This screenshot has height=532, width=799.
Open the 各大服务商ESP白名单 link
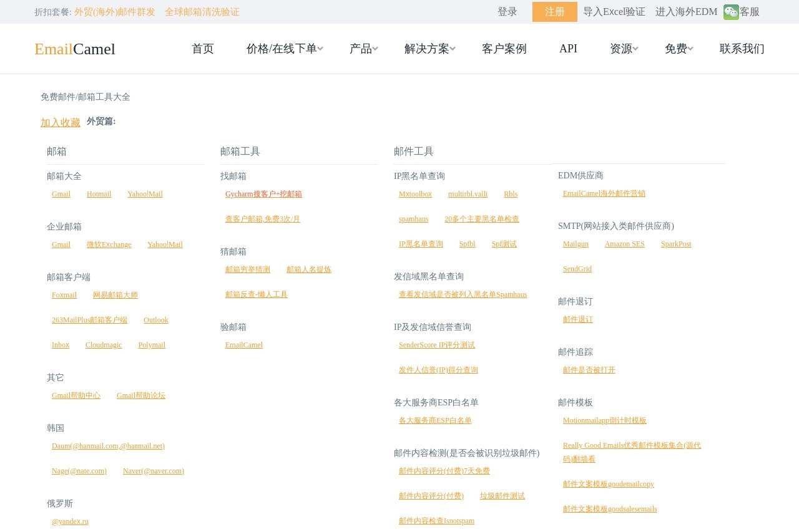point(435,420)
